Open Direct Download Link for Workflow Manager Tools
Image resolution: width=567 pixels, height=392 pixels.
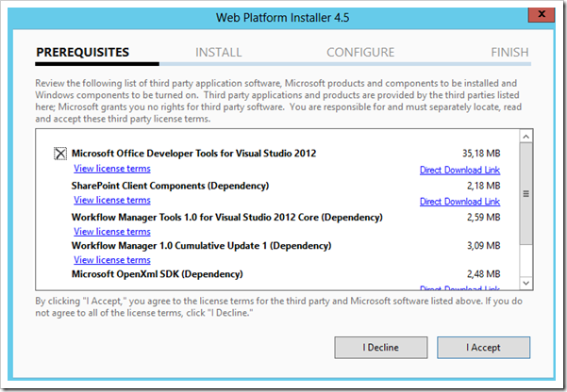459,232
